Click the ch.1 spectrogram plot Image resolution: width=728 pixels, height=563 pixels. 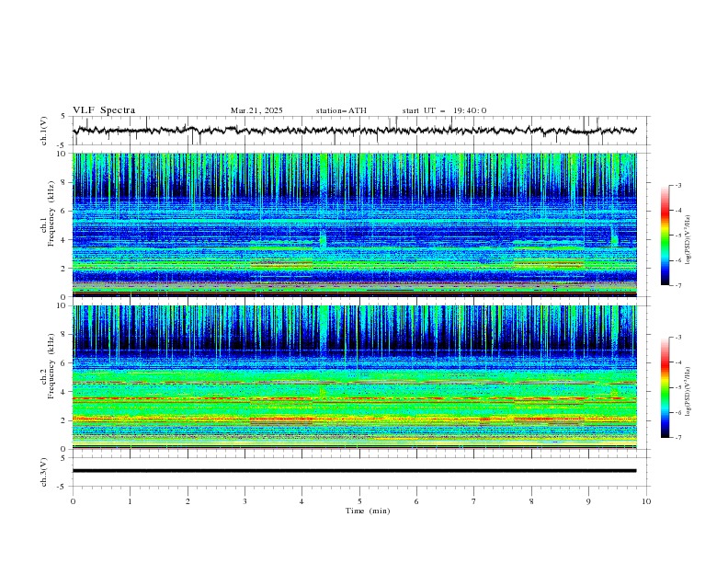355,224
